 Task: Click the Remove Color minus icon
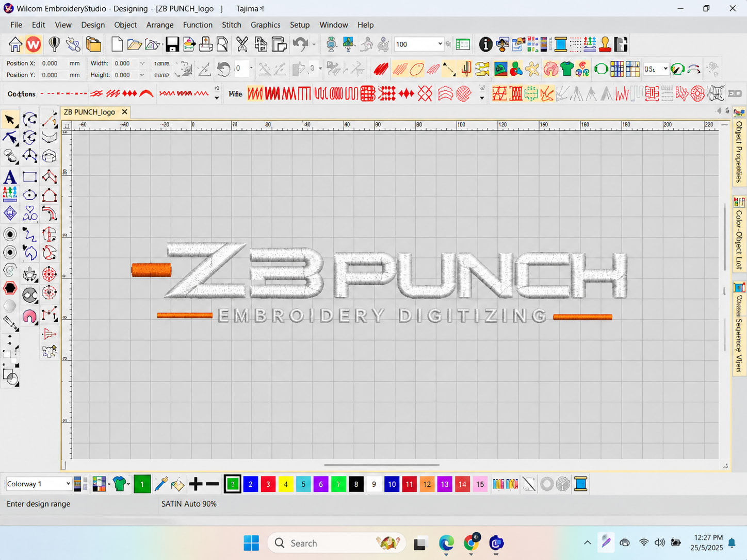(x=213, y=484)
